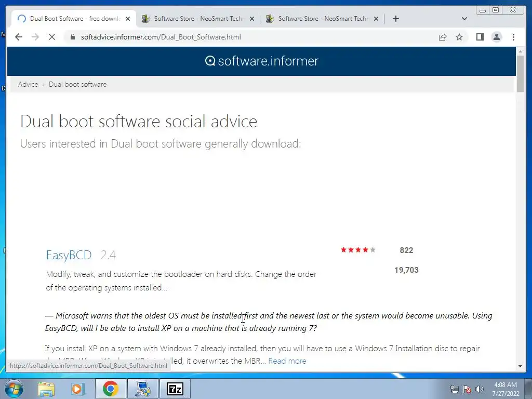Open 7-Zip from the taskbar
The width and height of the screenshot is (532, 399).
[x=175, y=389]
